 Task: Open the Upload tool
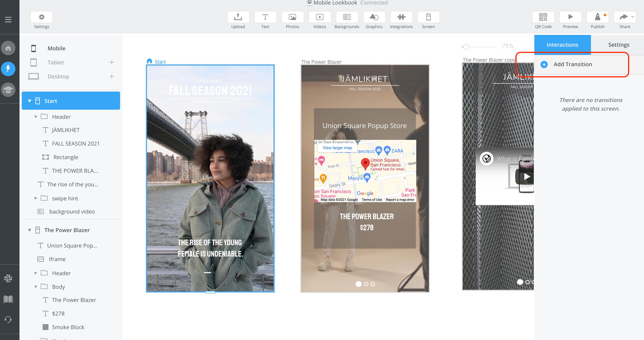coord(238,17)
